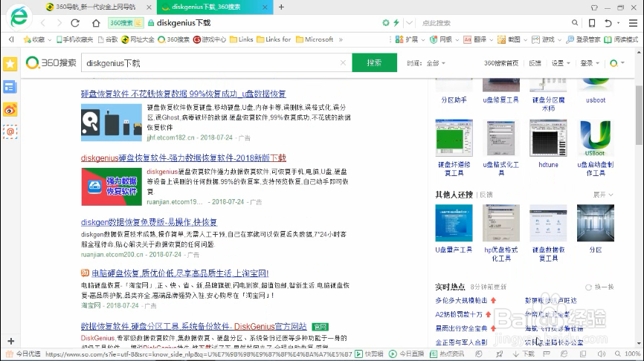Open a new tab with plus button
Image resolution: width=644 pixels, height=361 pixels.
(281, 7)
